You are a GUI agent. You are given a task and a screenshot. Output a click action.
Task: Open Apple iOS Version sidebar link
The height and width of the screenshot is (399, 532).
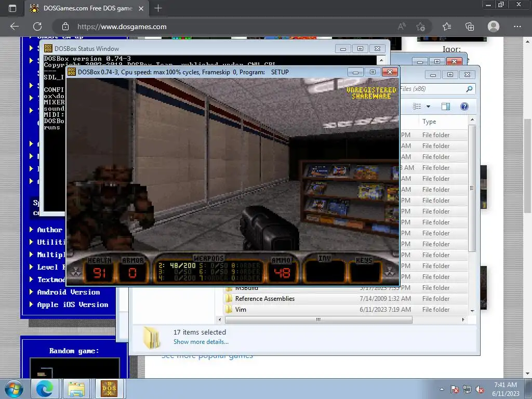(x=73, y=304)
